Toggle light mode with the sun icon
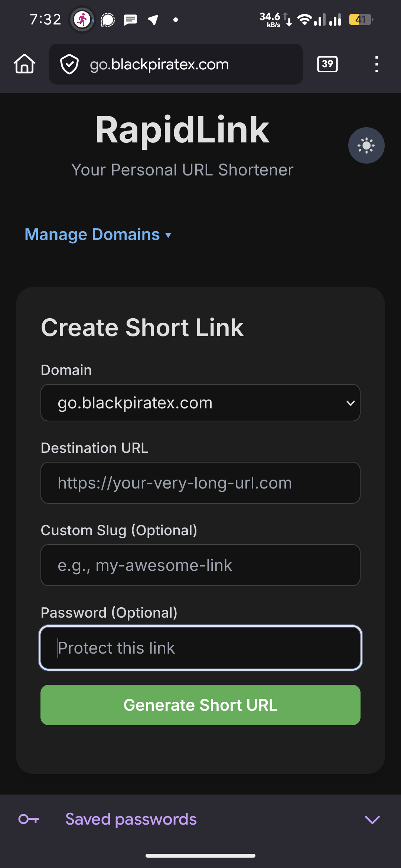Image resolution: width=401 pixels, height=868 pixels. pos(366,145)
